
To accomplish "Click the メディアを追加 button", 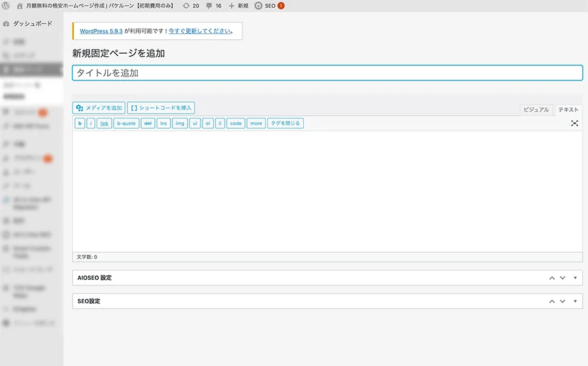I will tap(99, 108).
